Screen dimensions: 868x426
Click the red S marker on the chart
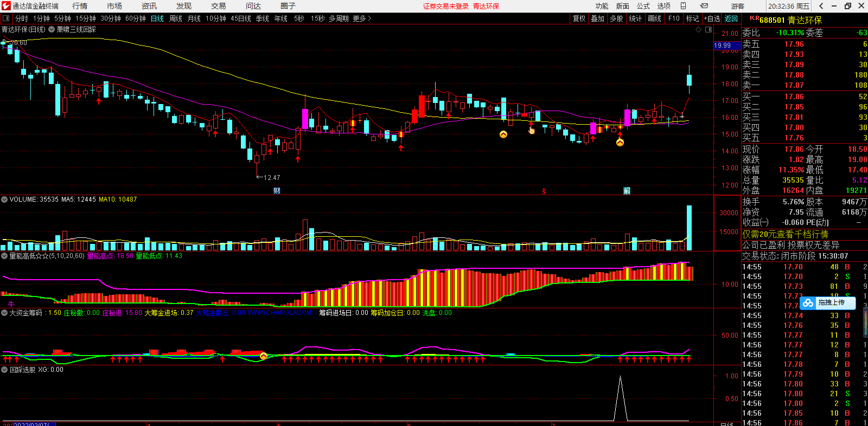[x=544, y=191]
